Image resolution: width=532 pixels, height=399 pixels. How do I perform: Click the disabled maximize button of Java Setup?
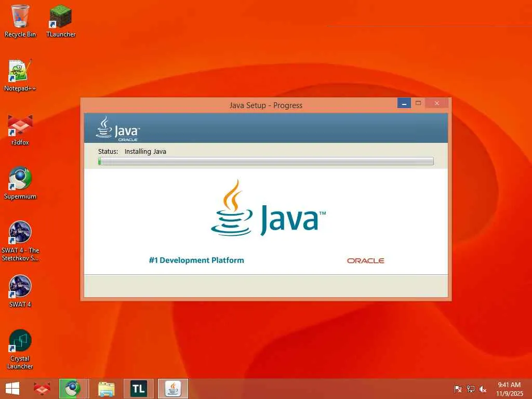click(x=418, y=103)
